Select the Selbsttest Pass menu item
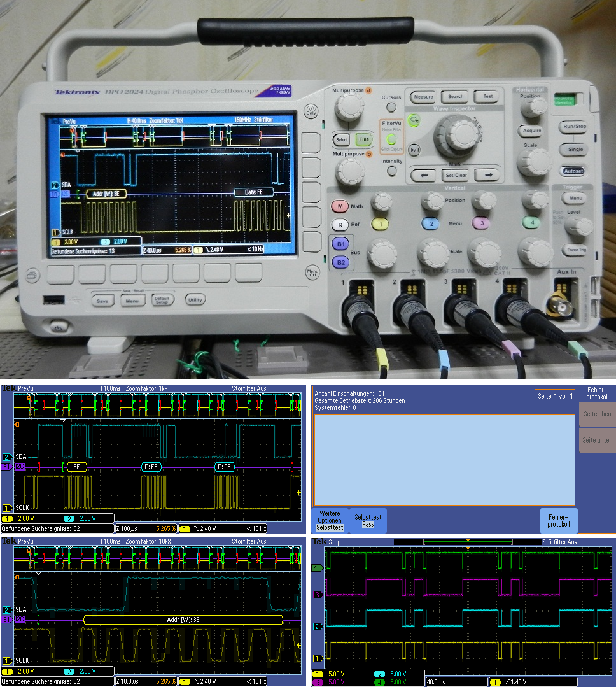The width and height of the screenshot is (616, 687). pyautogui.click(x=368, y=521)
